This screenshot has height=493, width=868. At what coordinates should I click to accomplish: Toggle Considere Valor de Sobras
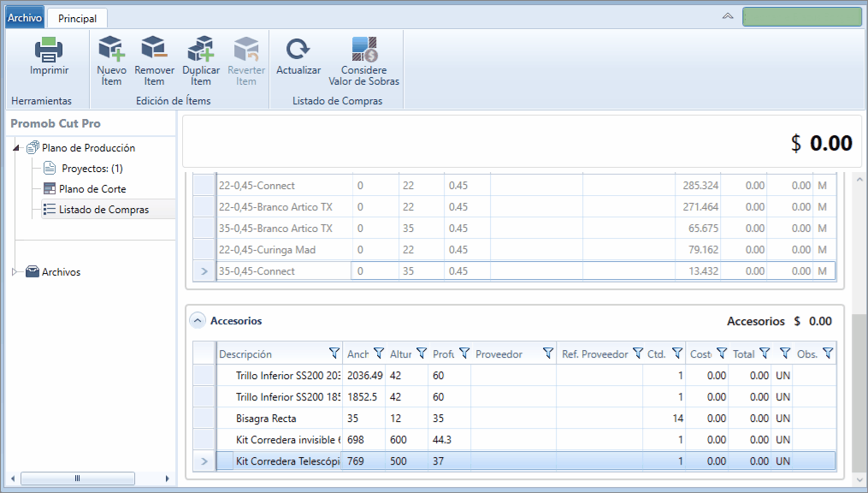click(363, 61)
